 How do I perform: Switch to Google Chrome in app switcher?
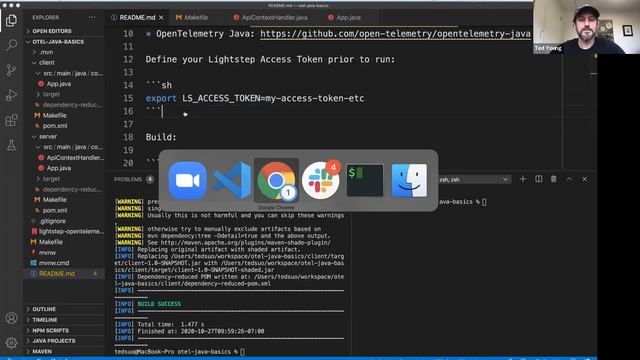[x=276, y=180]
